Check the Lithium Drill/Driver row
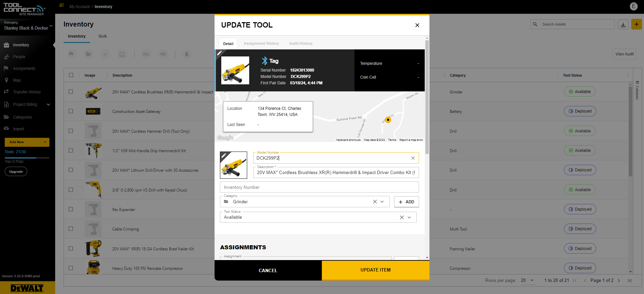 coord(71,170)
